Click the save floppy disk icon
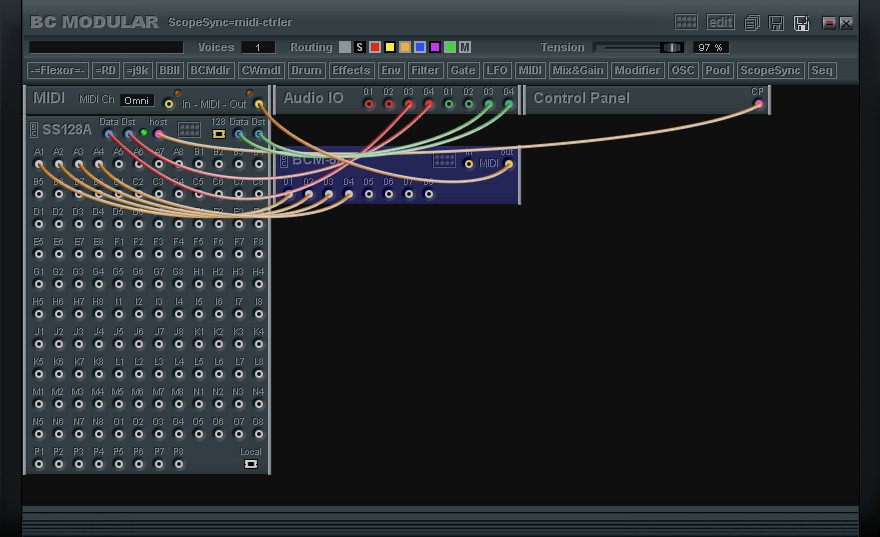 pyautogui.click(x=776, y=23)
